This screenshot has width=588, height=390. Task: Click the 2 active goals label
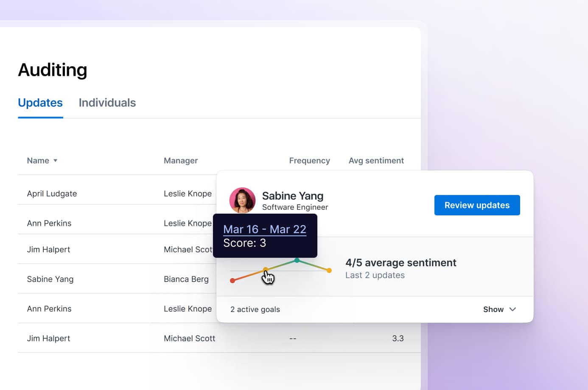coord(255,309)
